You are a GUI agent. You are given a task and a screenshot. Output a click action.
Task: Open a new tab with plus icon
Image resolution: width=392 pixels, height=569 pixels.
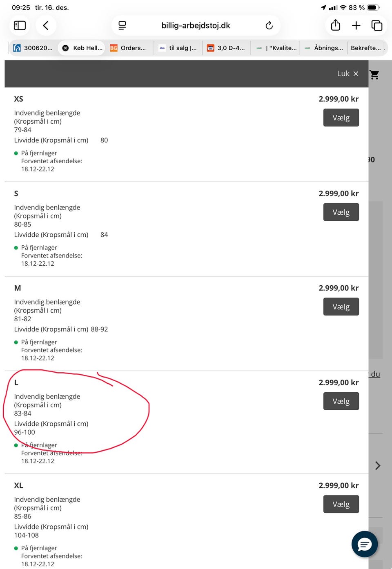click(x=356, y=26)
